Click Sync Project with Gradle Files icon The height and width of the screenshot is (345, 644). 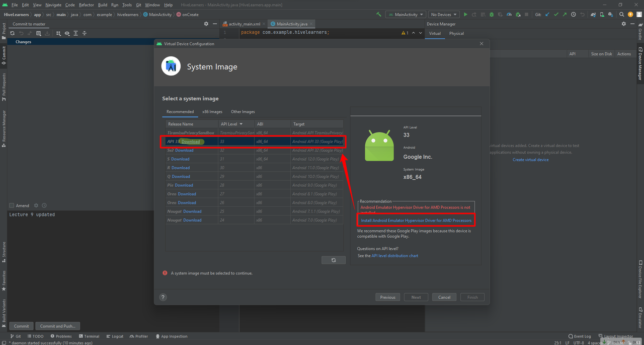594,15
